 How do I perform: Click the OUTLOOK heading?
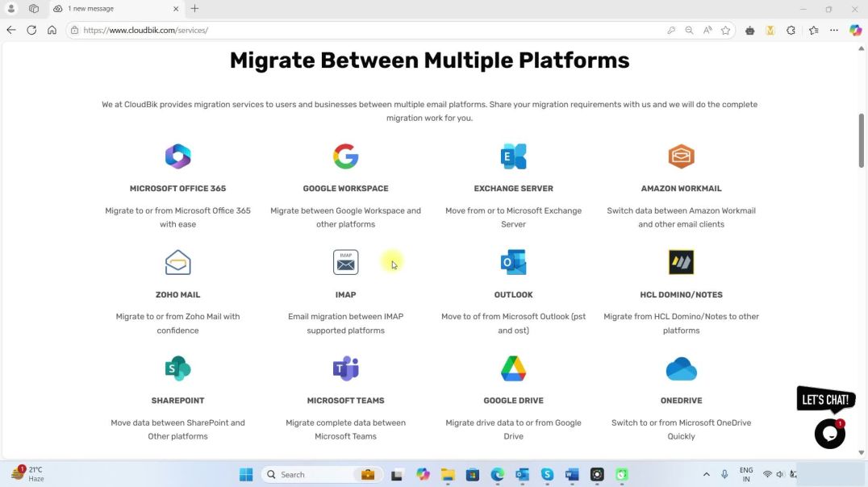(x=513, y=294)
